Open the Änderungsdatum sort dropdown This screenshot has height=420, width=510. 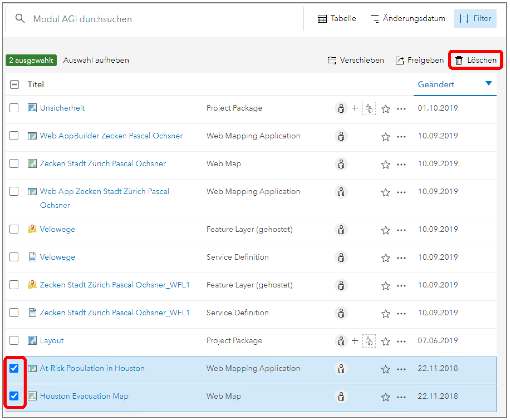(x=408, y=19)
